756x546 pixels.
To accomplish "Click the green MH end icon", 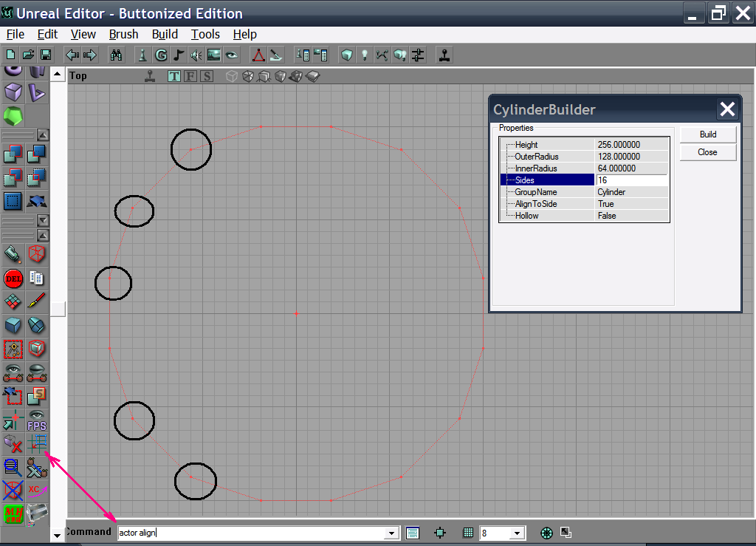I will tap(13, 513).
